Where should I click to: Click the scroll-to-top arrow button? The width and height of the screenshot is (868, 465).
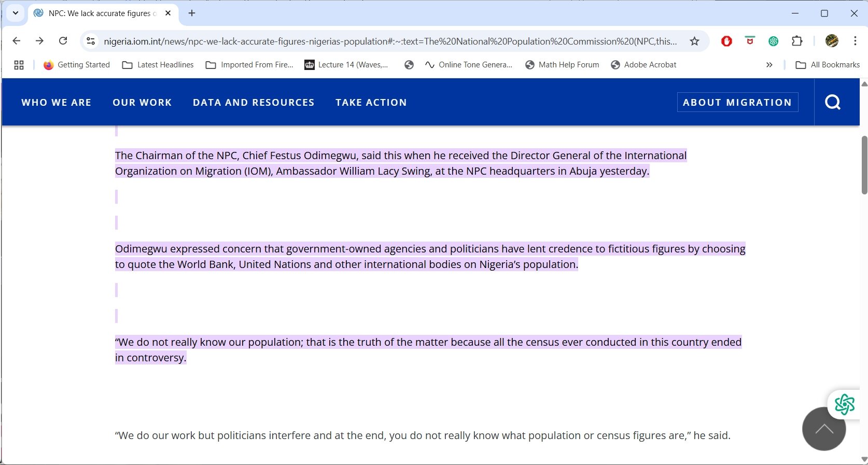(823, 429)
